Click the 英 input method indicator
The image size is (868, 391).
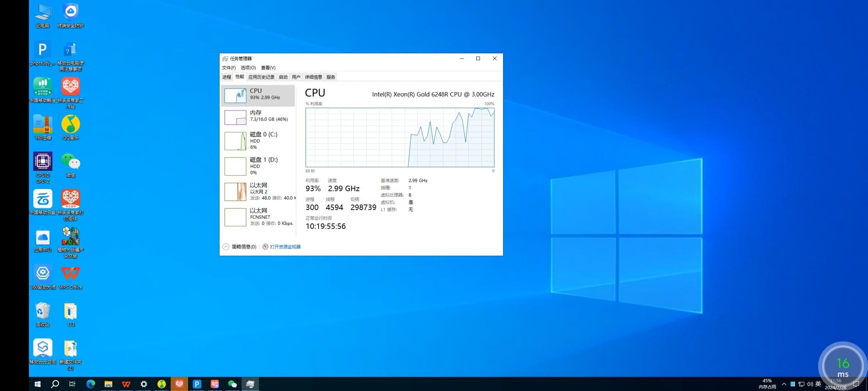[x=818, y=384]
